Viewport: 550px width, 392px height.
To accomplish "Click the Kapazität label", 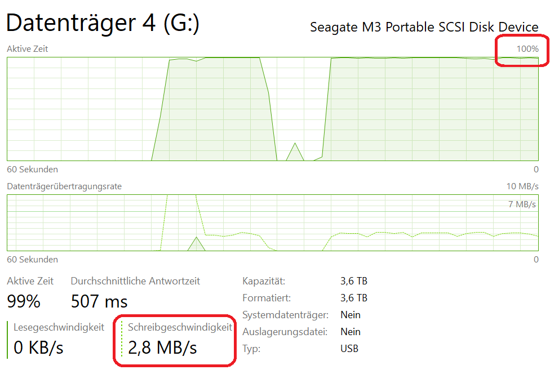I will [x=264, y=281].
